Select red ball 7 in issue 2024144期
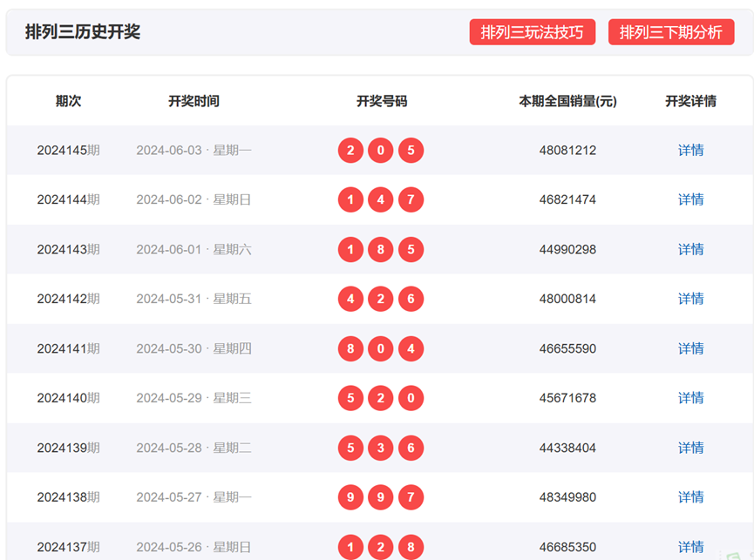754x560 pixels. [411, 200]
